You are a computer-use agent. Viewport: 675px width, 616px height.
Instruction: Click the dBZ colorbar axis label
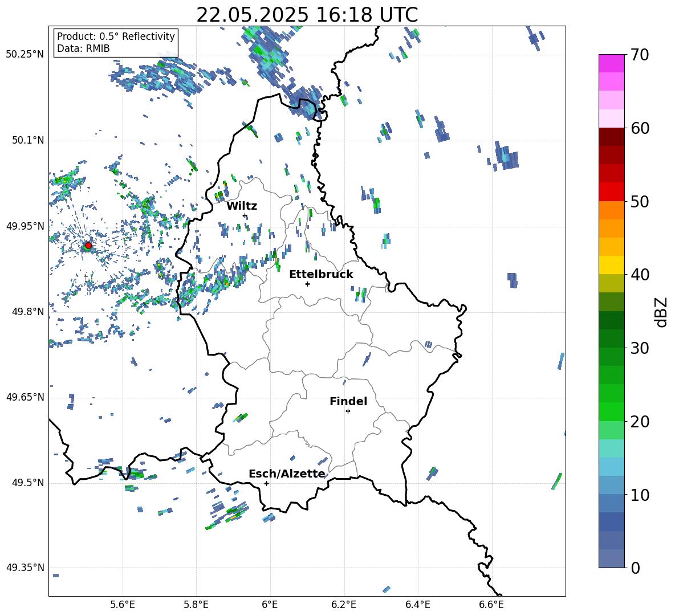tap(662, 312)
